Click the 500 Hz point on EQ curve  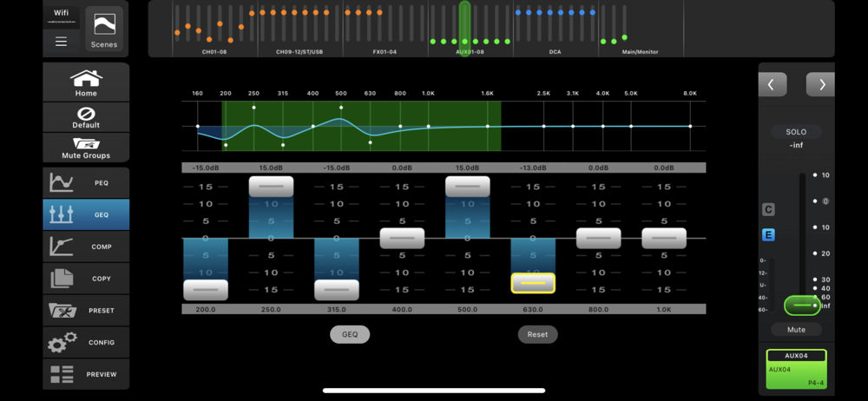341,108
